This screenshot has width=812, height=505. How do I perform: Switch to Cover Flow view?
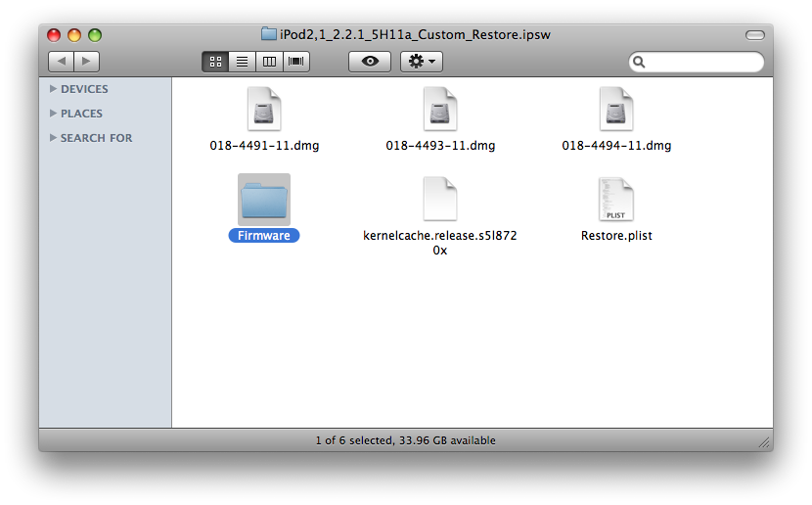click(x=295, y=62)
